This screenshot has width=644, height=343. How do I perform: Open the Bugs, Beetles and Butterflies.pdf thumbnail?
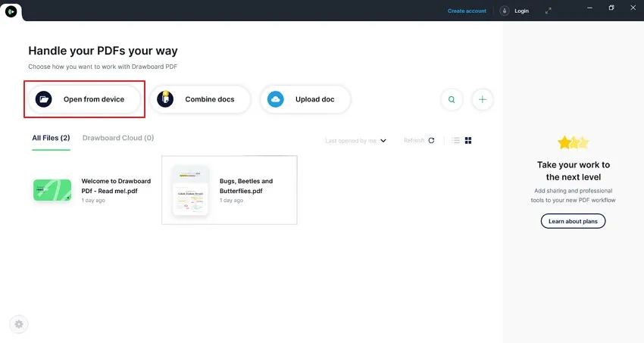(x=191, y=190)
